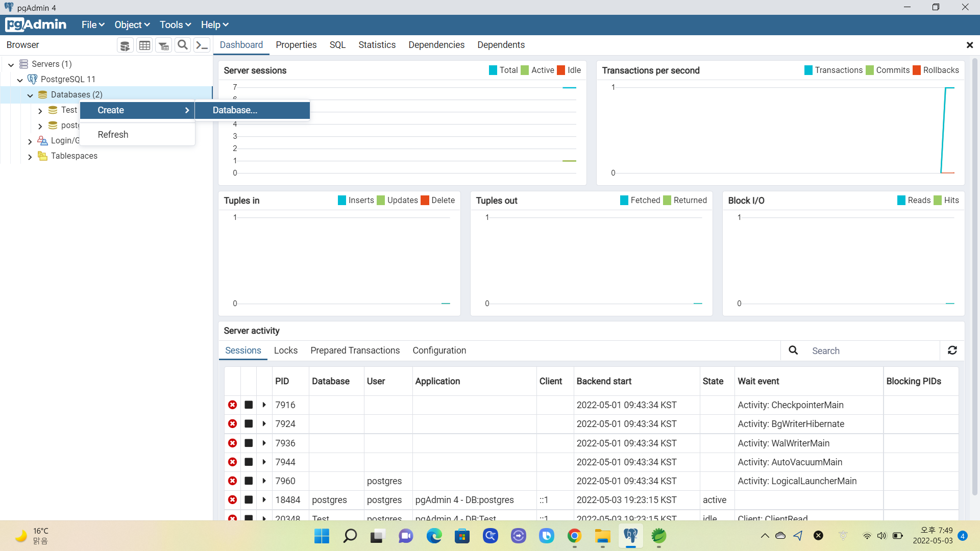This screenshot has width=980, height=551.
Task: Click the Query Tool icon in Browser toolbar
Action: pyautogui.click(x=125, y=45)
